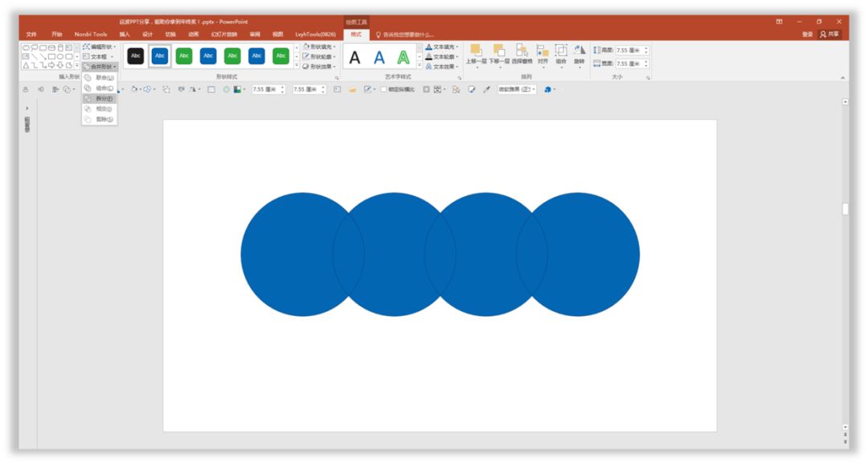Toggle the 锁定纵横比 lock aspect ratio checkbox

coord(383,89)
